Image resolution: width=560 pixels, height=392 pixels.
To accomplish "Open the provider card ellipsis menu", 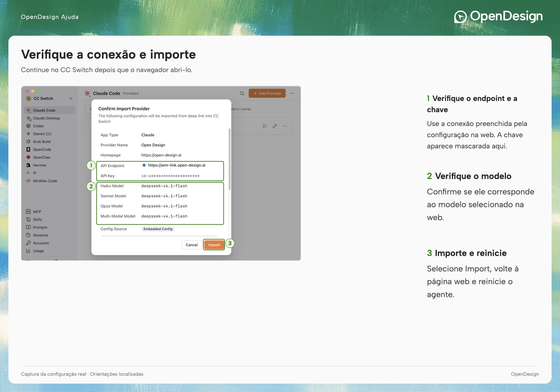I will point(285,126).
